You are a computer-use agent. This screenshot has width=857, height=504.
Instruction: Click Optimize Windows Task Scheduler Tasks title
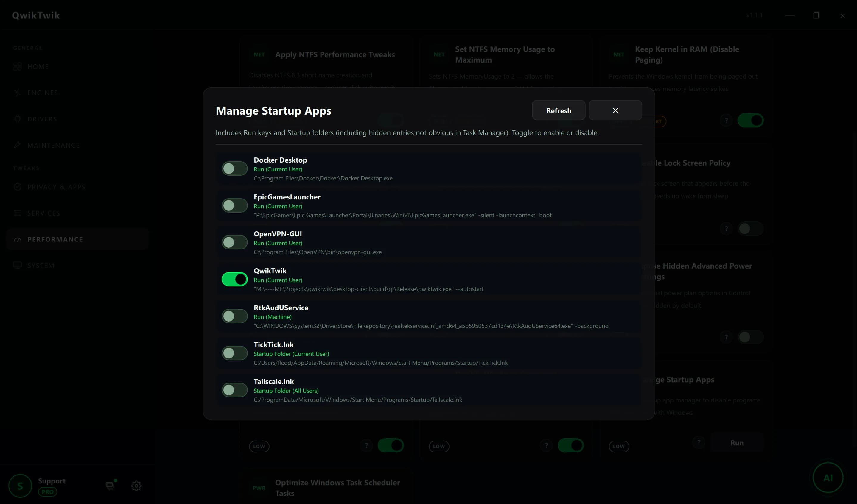(337, 488)
